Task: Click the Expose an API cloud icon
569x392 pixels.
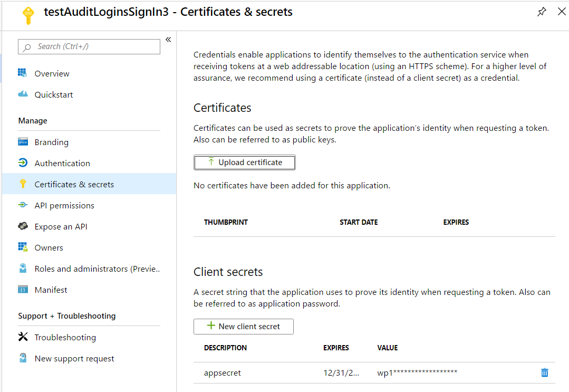Action: [x=23, y=226]
